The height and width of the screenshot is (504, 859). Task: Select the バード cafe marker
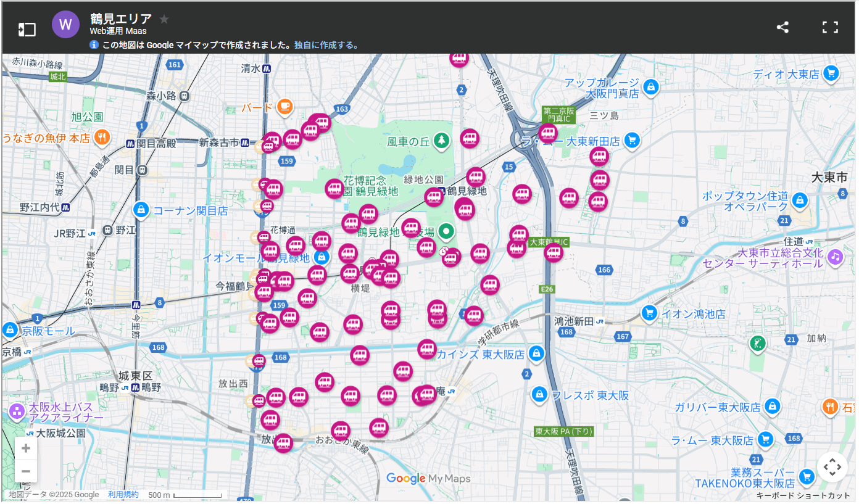point(284,107)
